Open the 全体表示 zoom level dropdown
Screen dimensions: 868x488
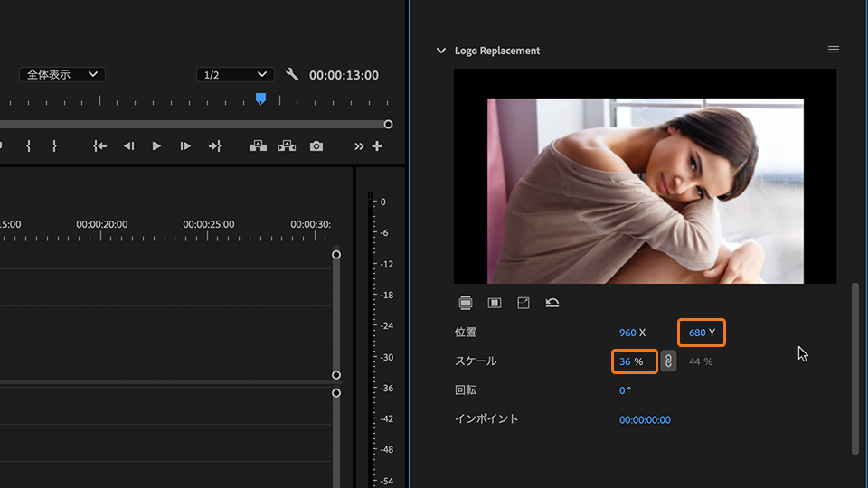pyautogui.click(x=61, y=75)
